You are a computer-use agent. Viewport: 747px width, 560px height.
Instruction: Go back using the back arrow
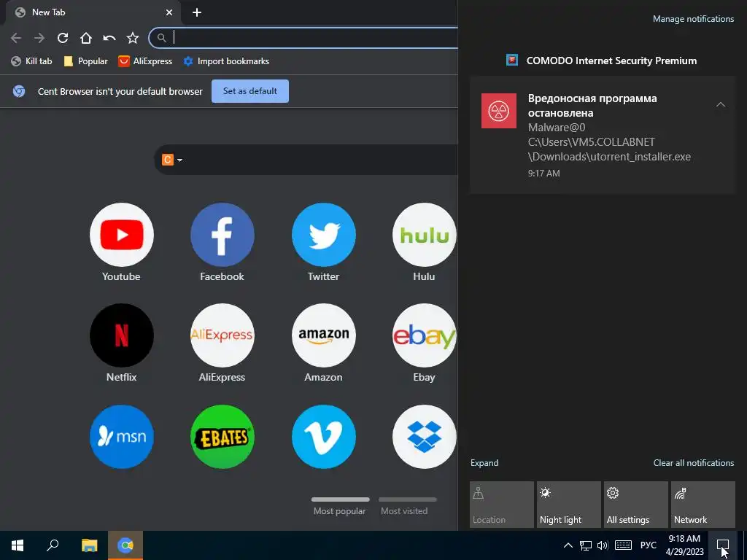click(x=16, y=38)
